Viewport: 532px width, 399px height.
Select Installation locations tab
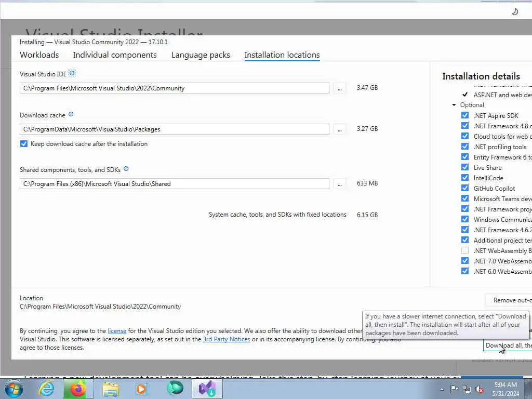282,55
